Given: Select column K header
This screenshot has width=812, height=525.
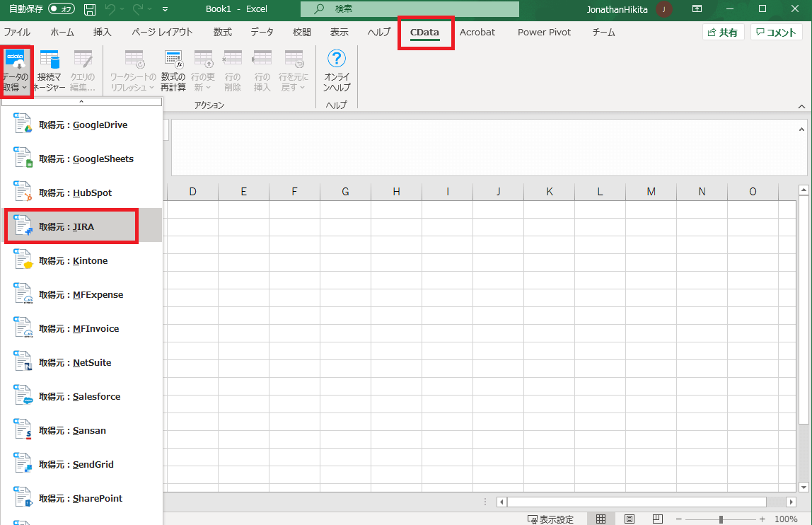Looking at the screenshot, I should tap(550, 192).
